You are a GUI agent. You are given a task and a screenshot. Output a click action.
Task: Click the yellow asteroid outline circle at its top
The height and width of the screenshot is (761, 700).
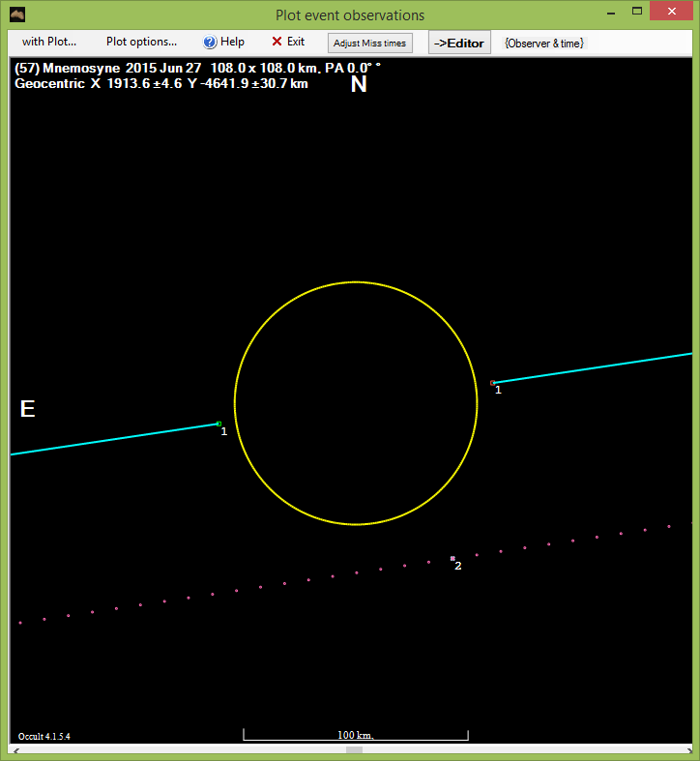coord(356,282)
